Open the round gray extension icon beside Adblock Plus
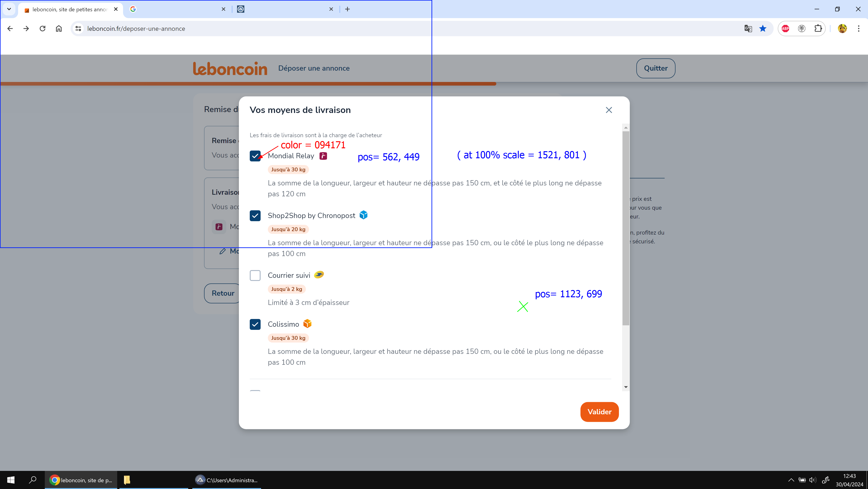This screenshot has width=868, height=489. coord(802,29)
